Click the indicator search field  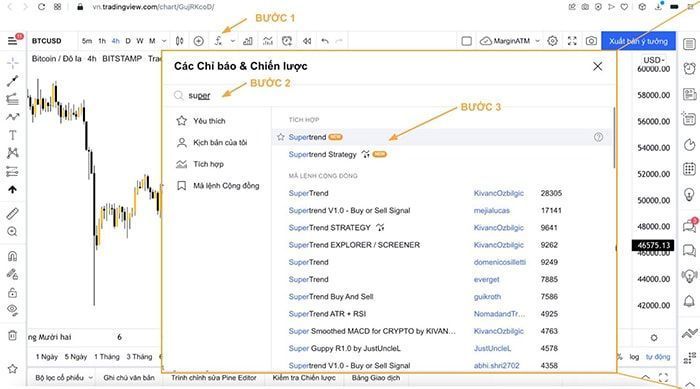pos(388,96)
